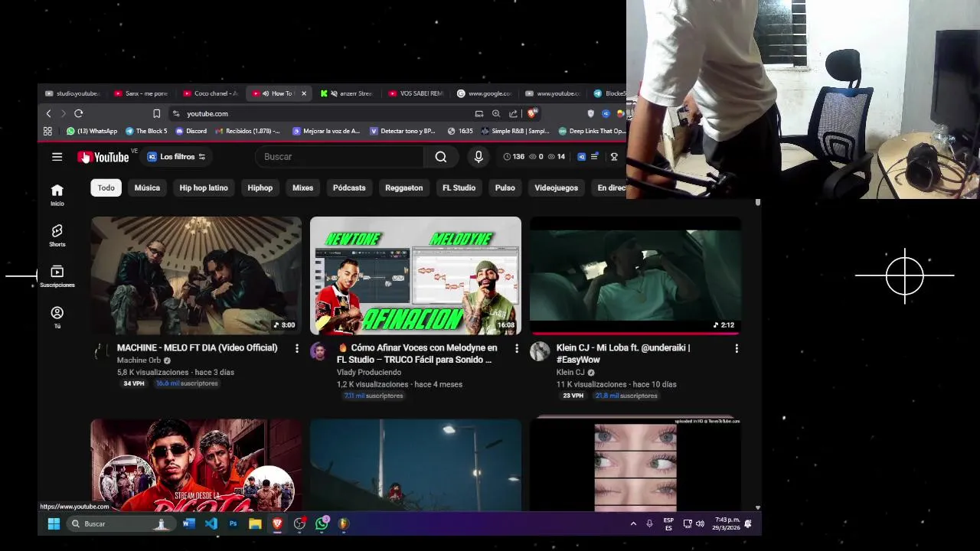Select the Hip hop latino chip
This screenshot has width=980, height=551.
pos(204,187)
